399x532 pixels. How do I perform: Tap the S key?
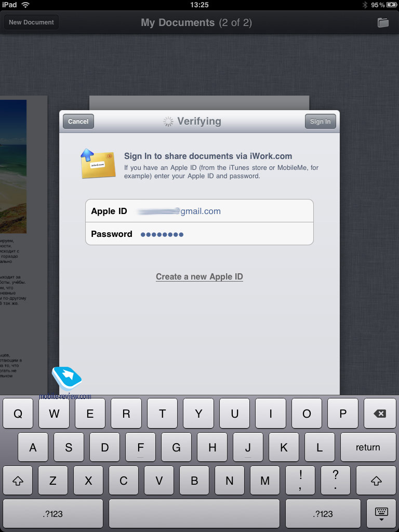(69, 447)
